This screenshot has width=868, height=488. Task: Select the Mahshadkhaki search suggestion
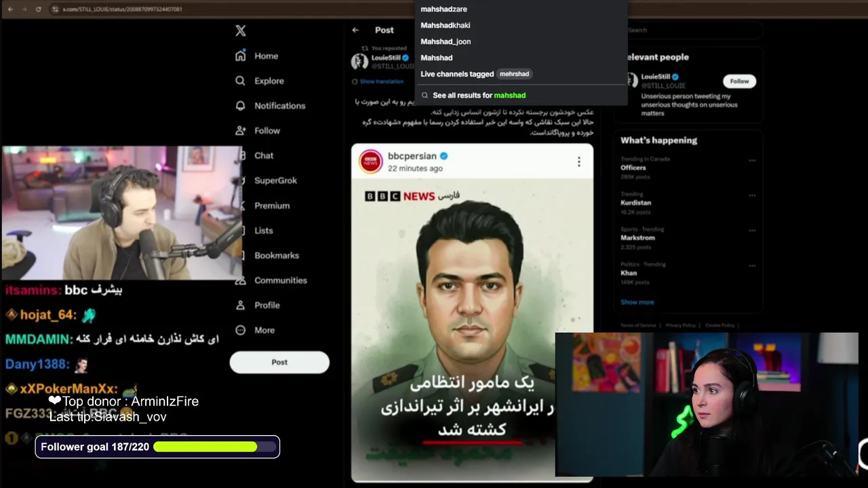[x=445, y=25]
